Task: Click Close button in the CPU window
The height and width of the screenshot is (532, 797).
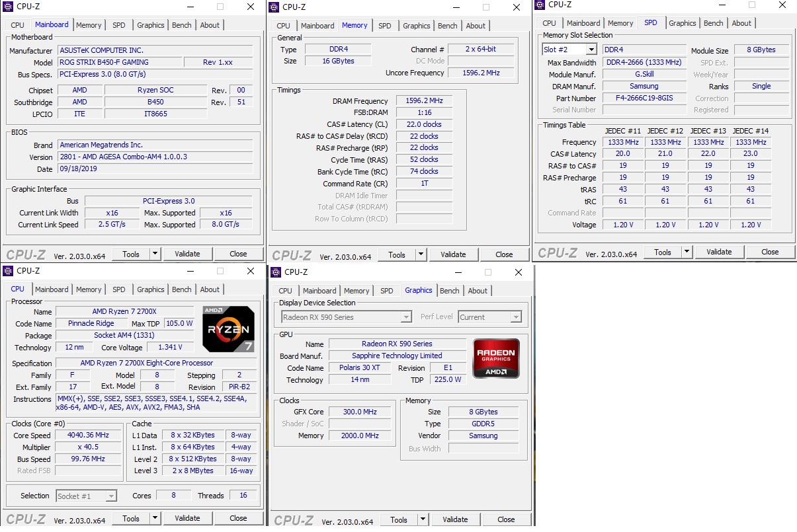Action: (x=239, y=519)
